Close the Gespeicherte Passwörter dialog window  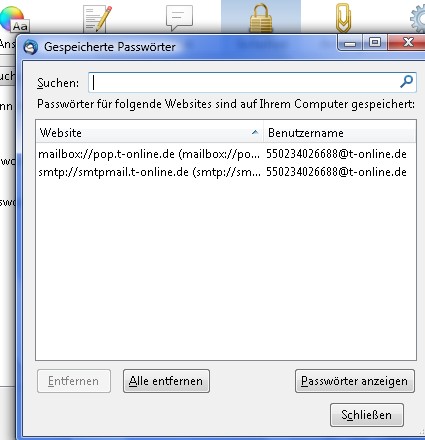(x=408, y=42)
